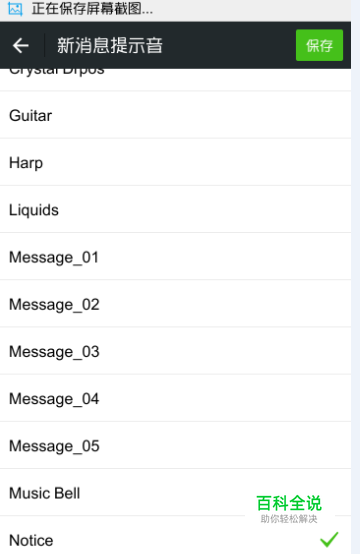Click the screenshot saving notification icon
The width and height of the screenshot is (360, 554).
[x=15, y=9]
